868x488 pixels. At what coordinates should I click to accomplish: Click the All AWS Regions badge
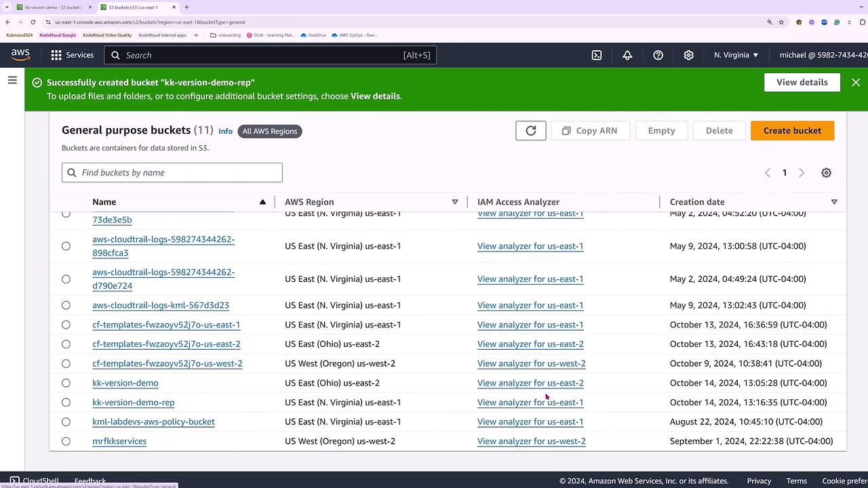[270, 131]
